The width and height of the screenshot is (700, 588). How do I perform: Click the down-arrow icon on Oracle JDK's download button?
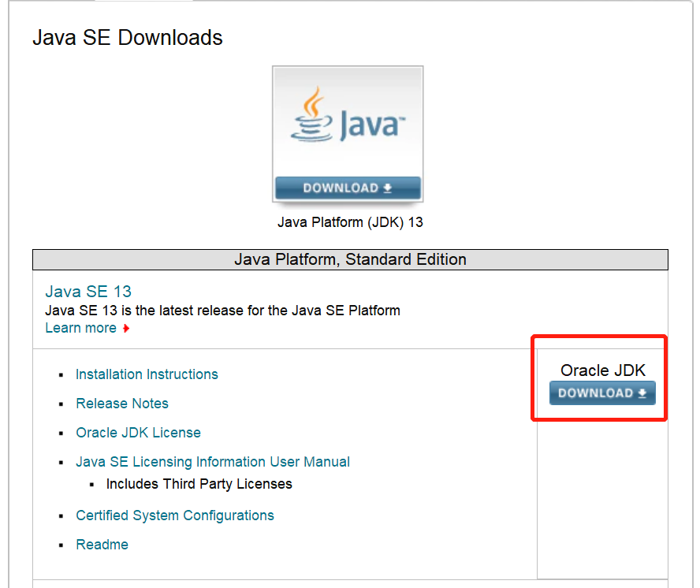tap(642, 393)
